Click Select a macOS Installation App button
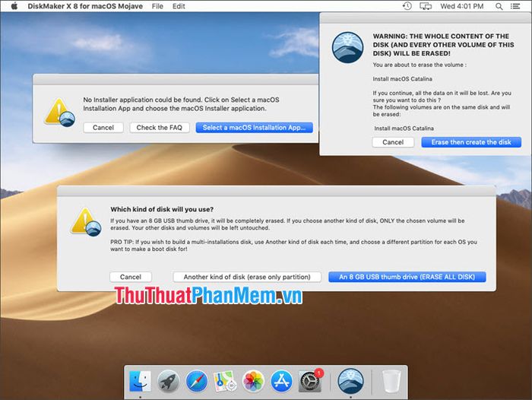This screenshot has width=532, height=400. click(254, 128)
